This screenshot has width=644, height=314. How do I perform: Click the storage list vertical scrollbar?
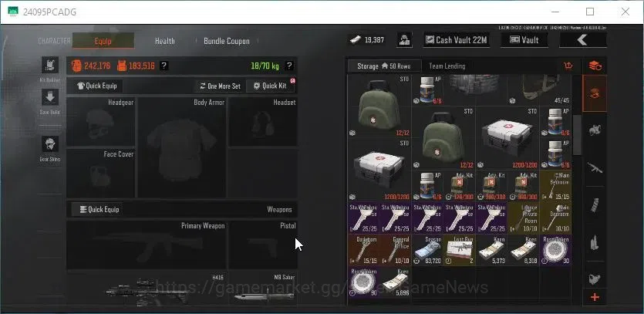[577, 135]
